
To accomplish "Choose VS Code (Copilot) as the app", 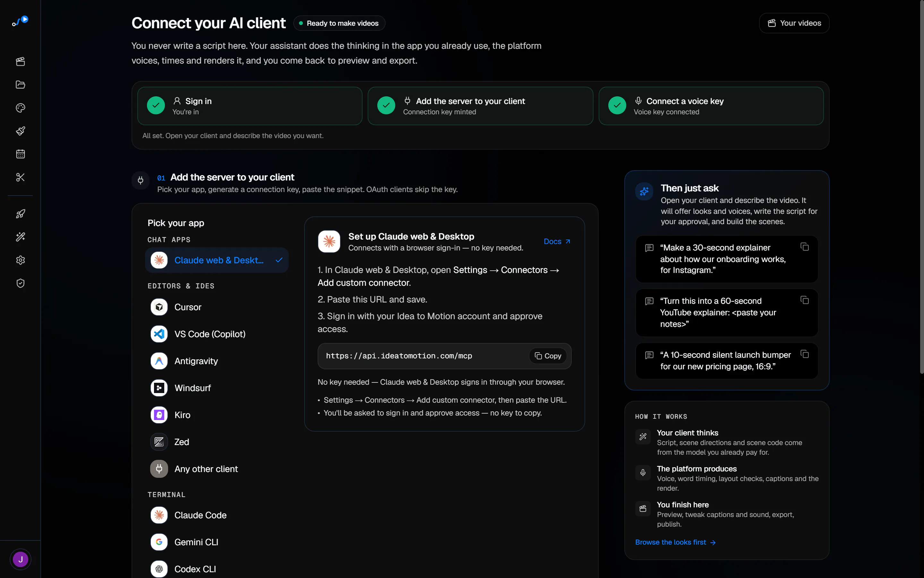I will pyautogui.click(x=217, y=334).
